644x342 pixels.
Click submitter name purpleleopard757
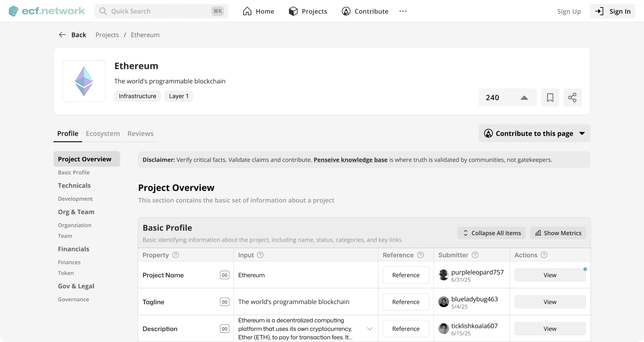click(x=478, y=272)
